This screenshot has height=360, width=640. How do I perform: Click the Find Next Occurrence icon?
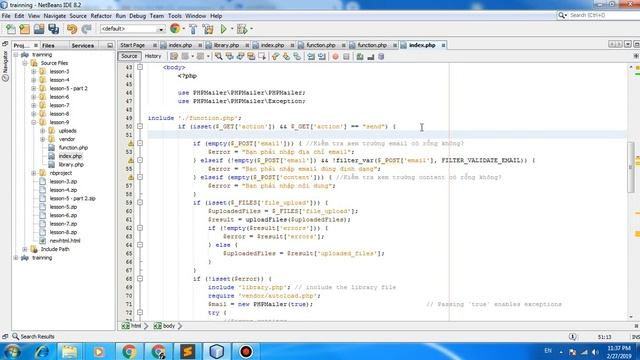[x=240, y=56]
